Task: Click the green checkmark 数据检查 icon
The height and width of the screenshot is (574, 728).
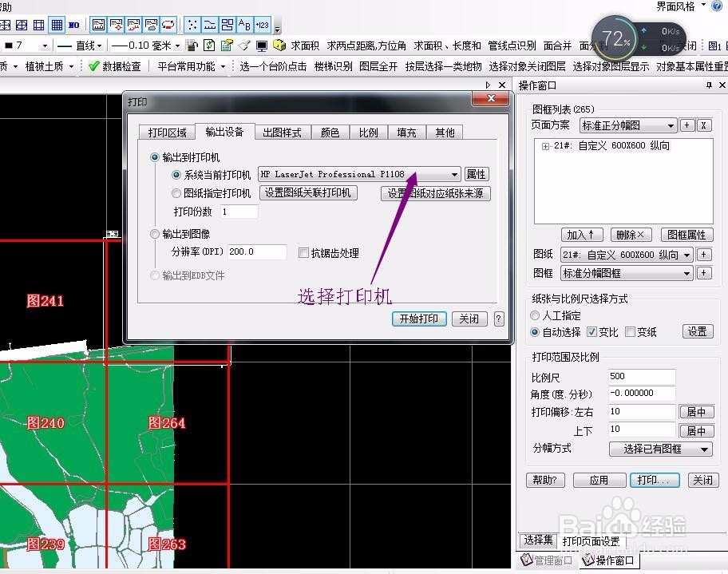Action: (93, 66)
